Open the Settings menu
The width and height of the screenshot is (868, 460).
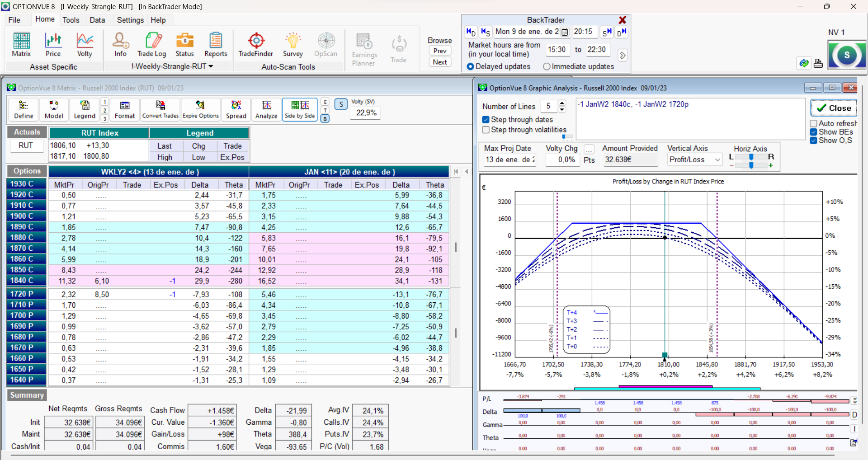[130, 20]
